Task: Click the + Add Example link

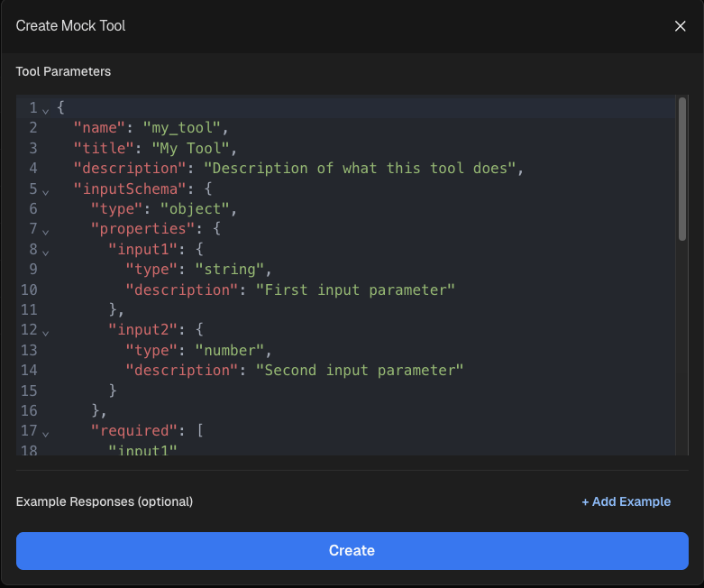Action: click(626, 501)
